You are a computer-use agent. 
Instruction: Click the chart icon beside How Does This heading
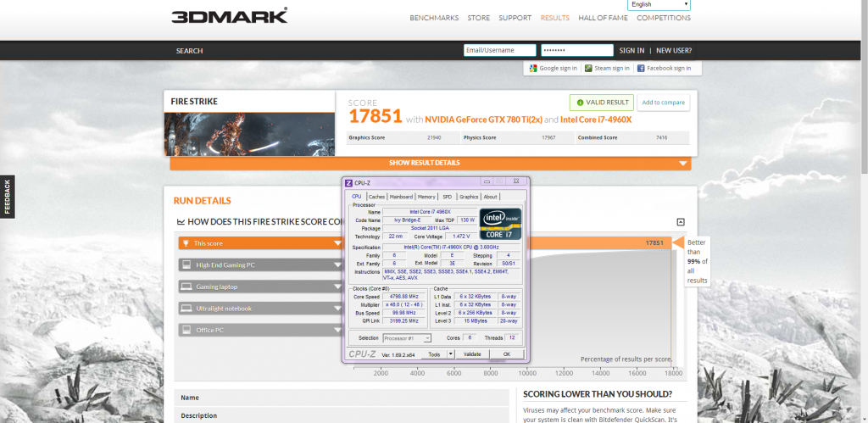pos(181,222)
